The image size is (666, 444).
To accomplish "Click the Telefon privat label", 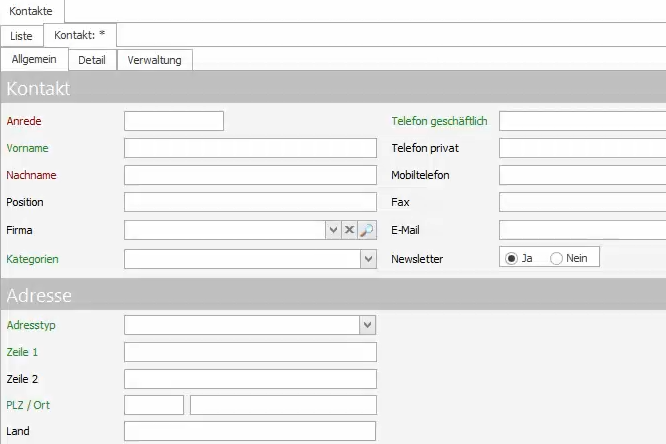I will tap(425, 148).
